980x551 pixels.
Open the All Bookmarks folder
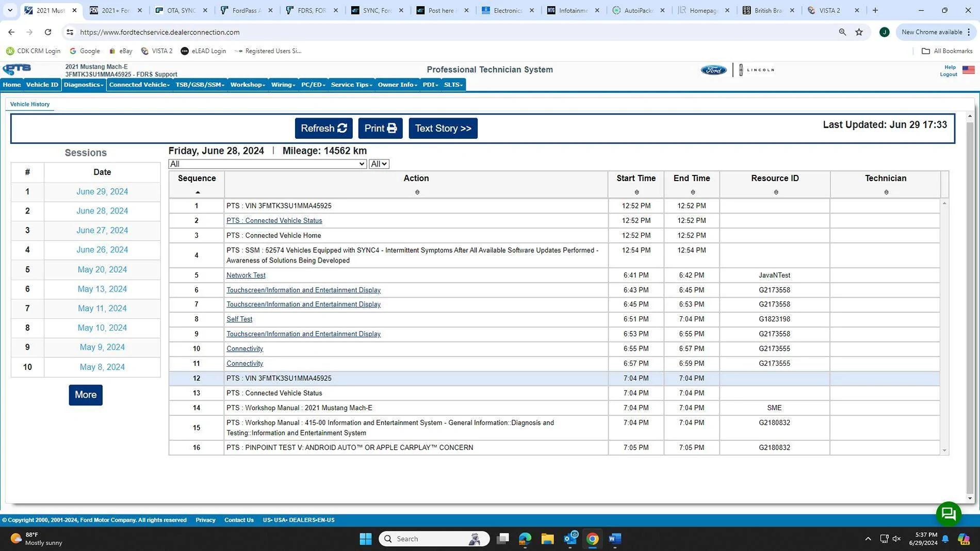click(947, 51)
